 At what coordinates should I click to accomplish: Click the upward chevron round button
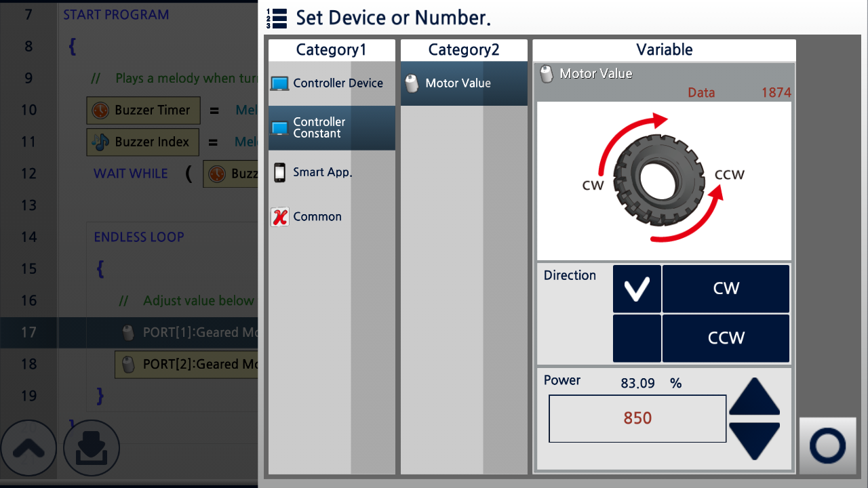28,448
